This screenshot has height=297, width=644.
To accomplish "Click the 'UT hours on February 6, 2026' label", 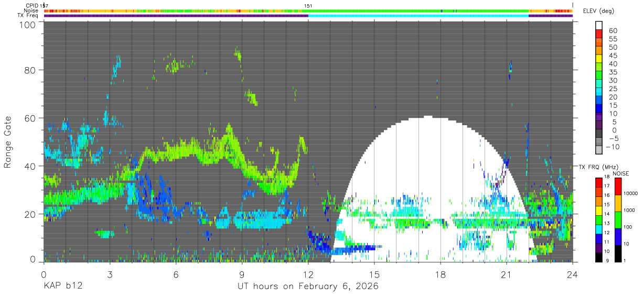I will point(308,286).
